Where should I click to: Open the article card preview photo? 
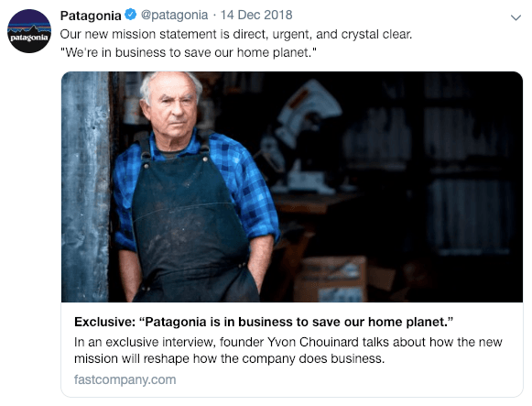point(292,187)
